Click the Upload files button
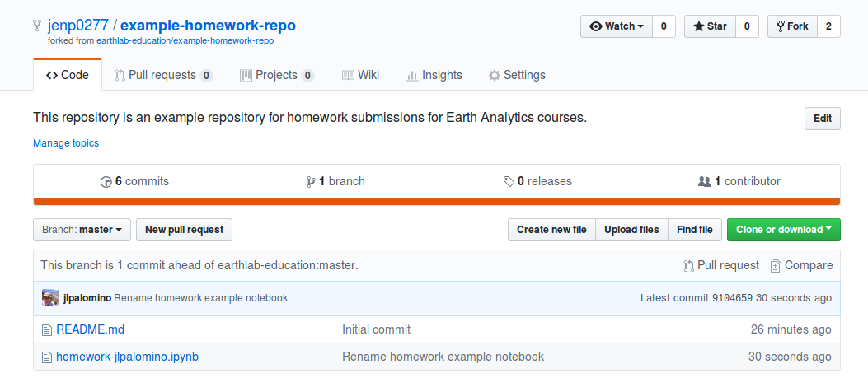 pyautogui.click(x=631, y=230)
